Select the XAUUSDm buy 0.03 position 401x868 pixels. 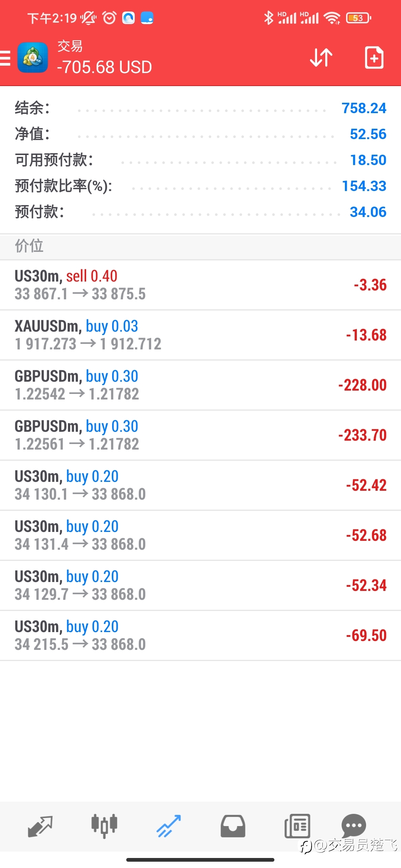pos(200,335)
